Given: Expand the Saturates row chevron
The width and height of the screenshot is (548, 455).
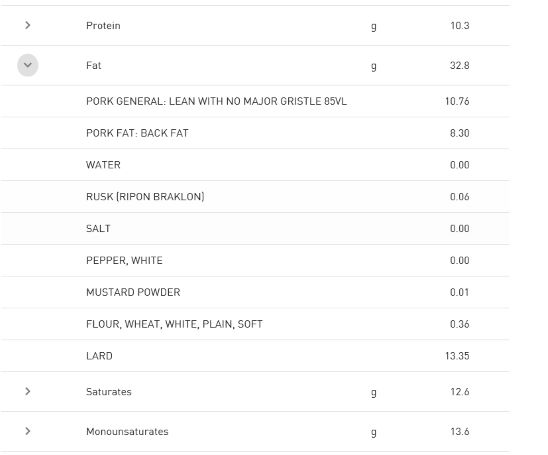Looking at the screenshot, I should click(28, 391).
